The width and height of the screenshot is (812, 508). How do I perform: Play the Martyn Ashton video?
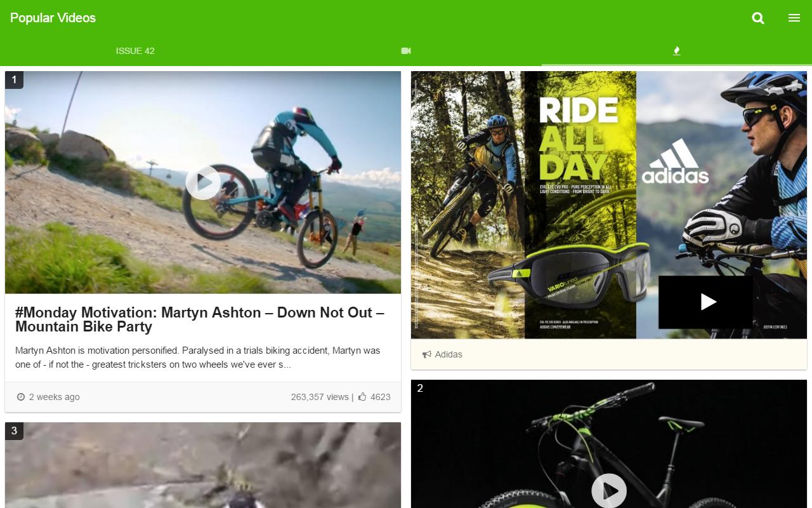point(203,183)
